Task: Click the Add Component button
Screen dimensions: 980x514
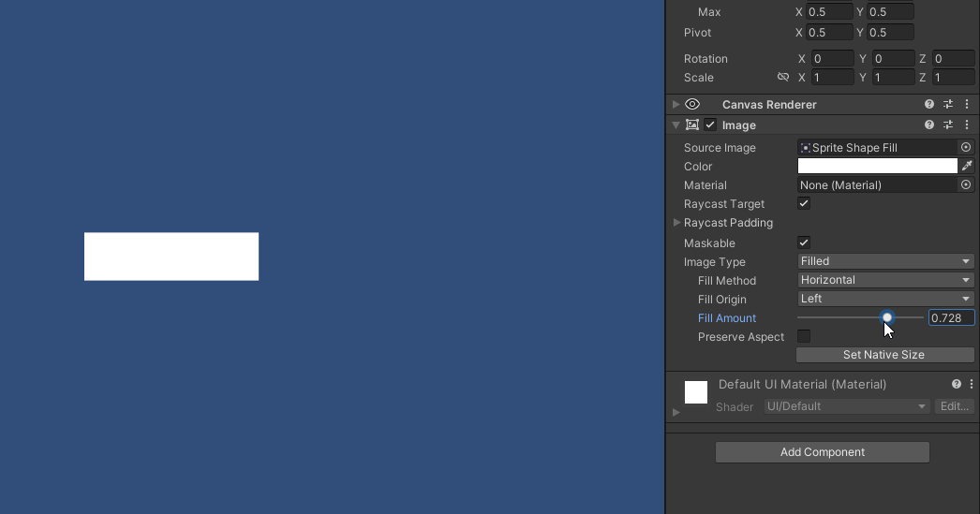Action: [823, 452]
